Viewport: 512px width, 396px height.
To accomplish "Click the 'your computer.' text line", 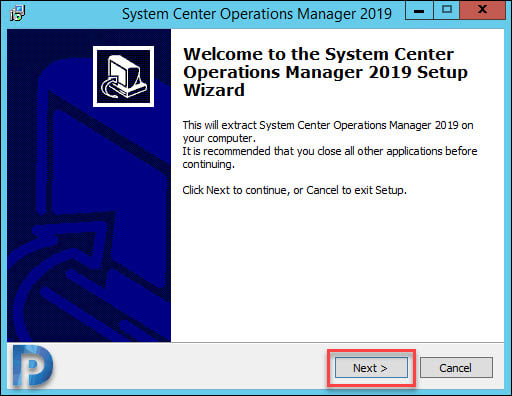I will pyautogui.click(x=219, y=138).
